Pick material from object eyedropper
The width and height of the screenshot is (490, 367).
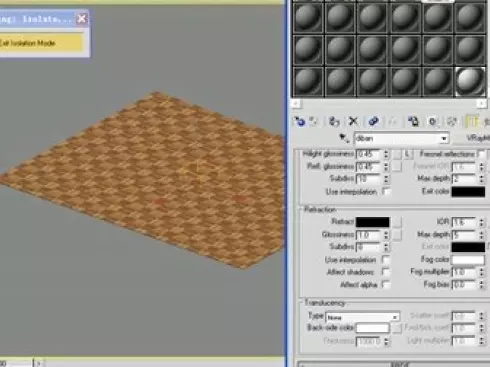coord(344,138)
